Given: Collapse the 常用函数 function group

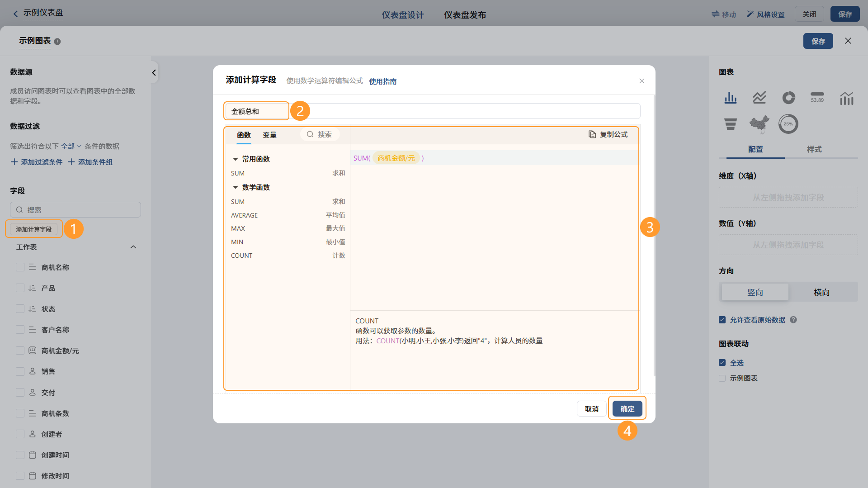Looking at the screenshot, I should 235,159.
